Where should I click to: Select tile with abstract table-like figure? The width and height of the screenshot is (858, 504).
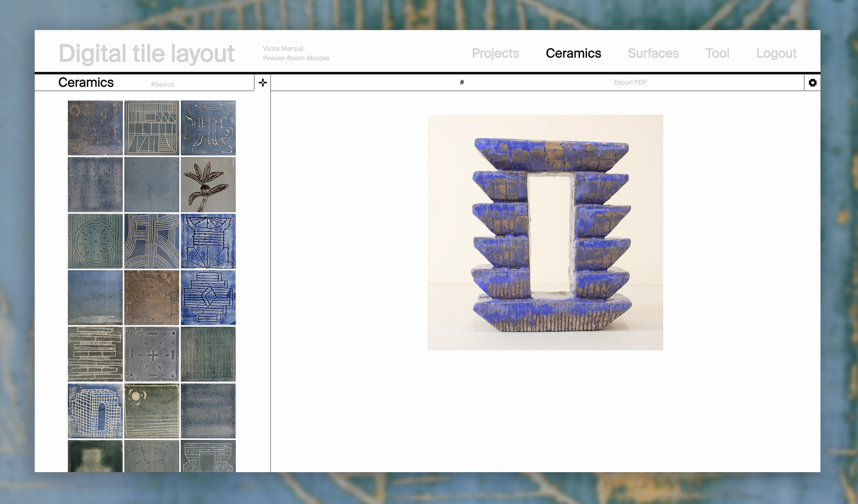pos(208,128)
